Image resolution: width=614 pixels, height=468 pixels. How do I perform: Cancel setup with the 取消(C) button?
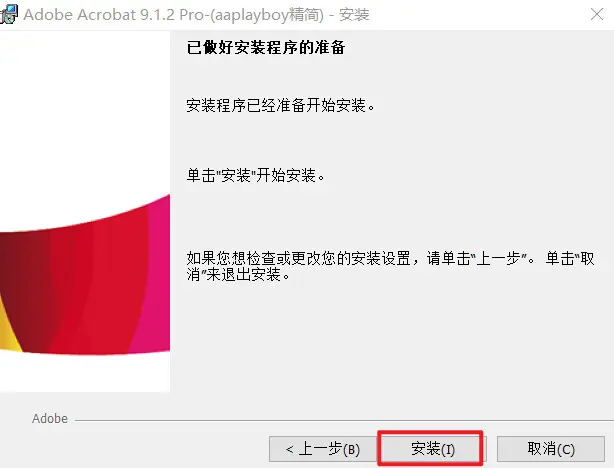[x=551, y=449]
